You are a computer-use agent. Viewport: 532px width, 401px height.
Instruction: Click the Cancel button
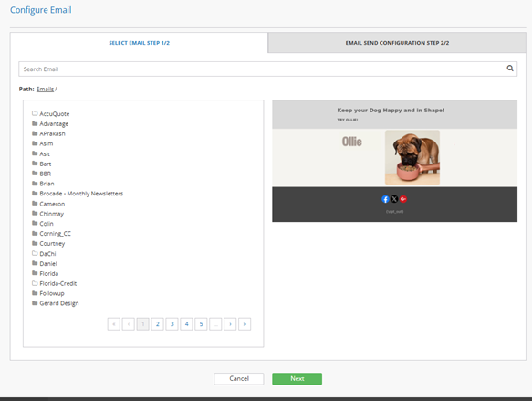coord(239,378)
